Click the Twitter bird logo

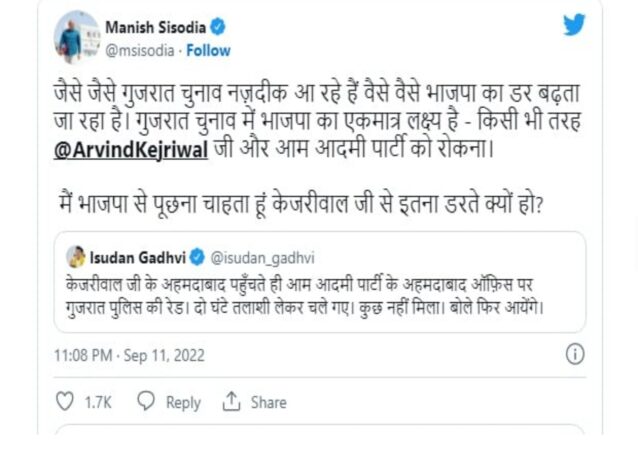[x=573, y=26]
